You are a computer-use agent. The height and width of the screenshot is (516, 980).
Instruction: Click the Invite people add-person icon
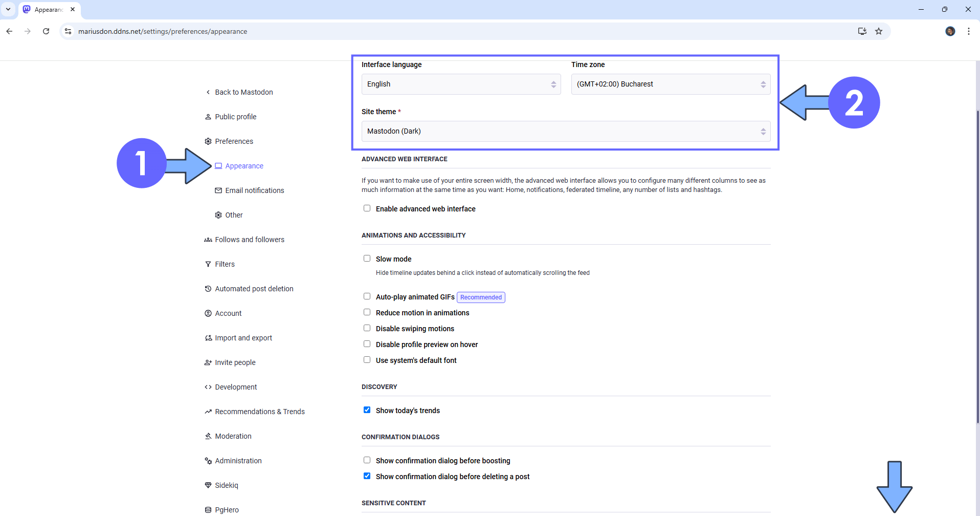pos(208,362)
